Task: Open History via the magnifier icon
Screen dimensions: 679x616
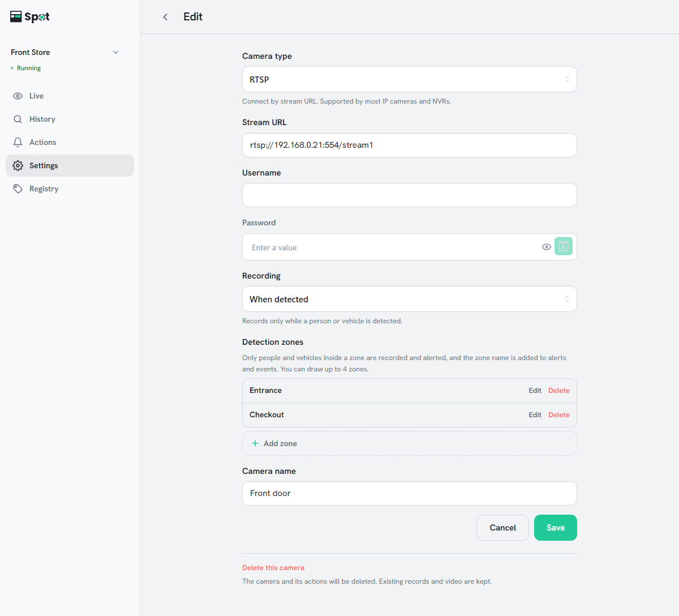Action: [18, 119]
